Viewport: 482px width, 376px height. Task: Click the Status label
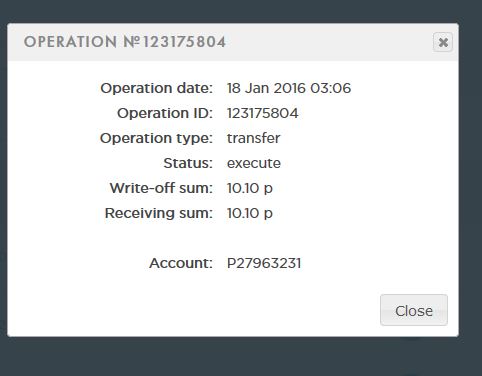pyautogui.click(x=188, y=163)
